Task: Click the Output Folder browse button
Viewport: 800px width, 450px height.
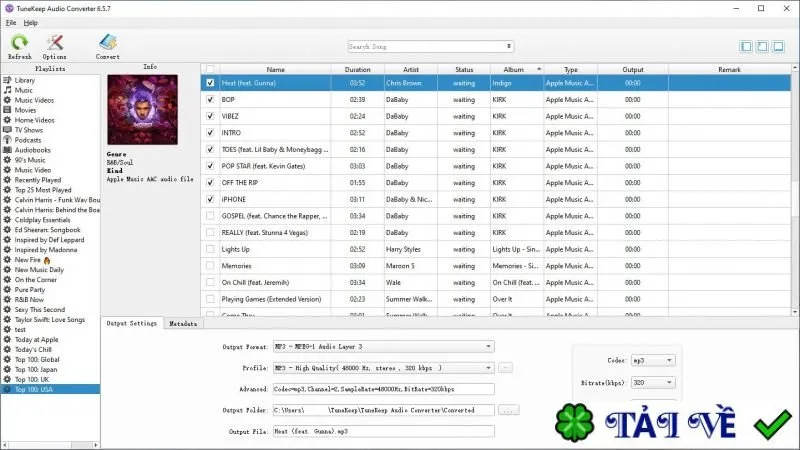Action: tap(509, 410)
